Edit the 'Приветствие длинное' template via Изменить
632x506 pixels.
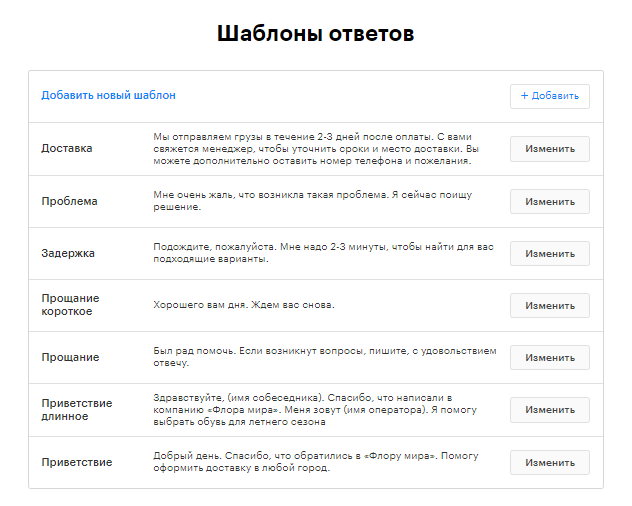pyautogui.click(x=549, y=410)
